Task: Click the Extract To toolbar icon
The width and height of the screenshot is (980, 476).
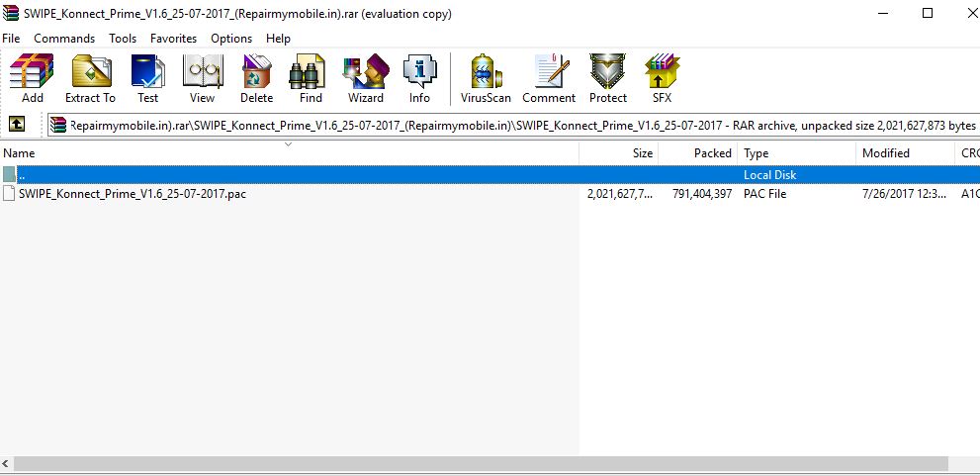Action: pyautogui.click(x=91, y=78)
